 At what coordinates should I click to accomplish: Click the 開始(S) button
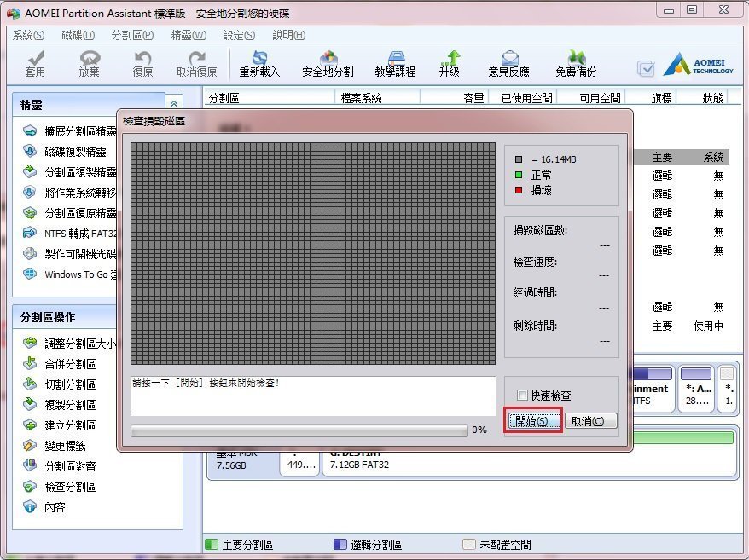point(533,420)
